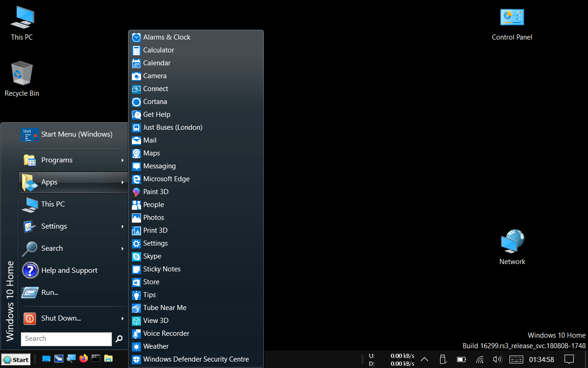
Task: Open the Maps app
Action: point(196,153)
